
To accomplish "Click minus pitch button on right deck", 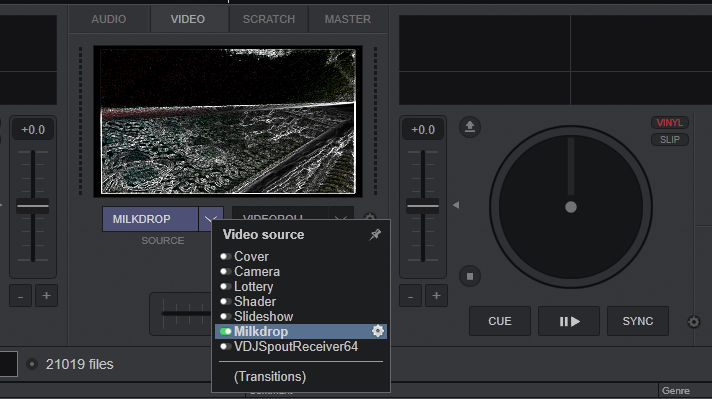I will click(x=410, y=296).
